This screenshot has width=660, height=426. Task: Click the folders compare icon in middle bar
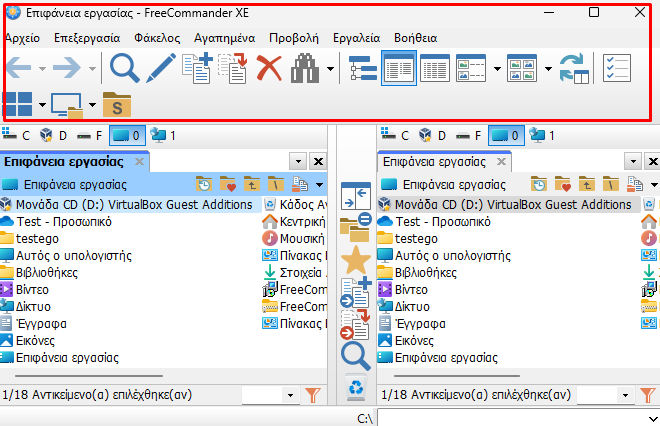(355, 227)
